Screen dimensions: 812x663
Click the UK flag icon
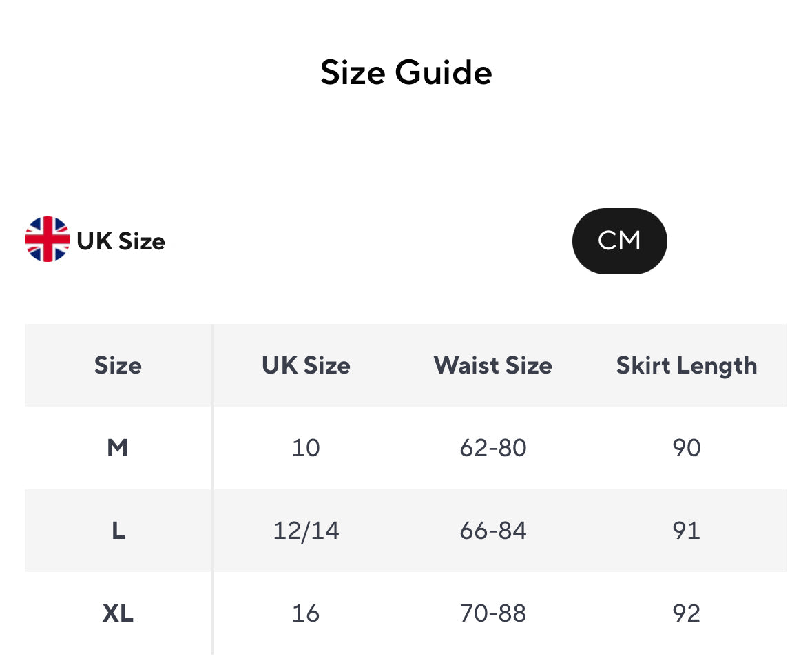(x=48, y=239)
